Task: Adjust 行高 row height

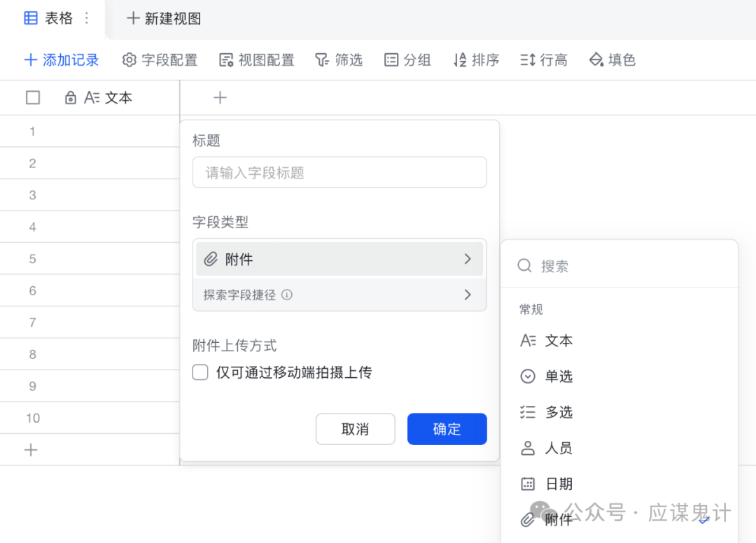Action: point(544,60)
